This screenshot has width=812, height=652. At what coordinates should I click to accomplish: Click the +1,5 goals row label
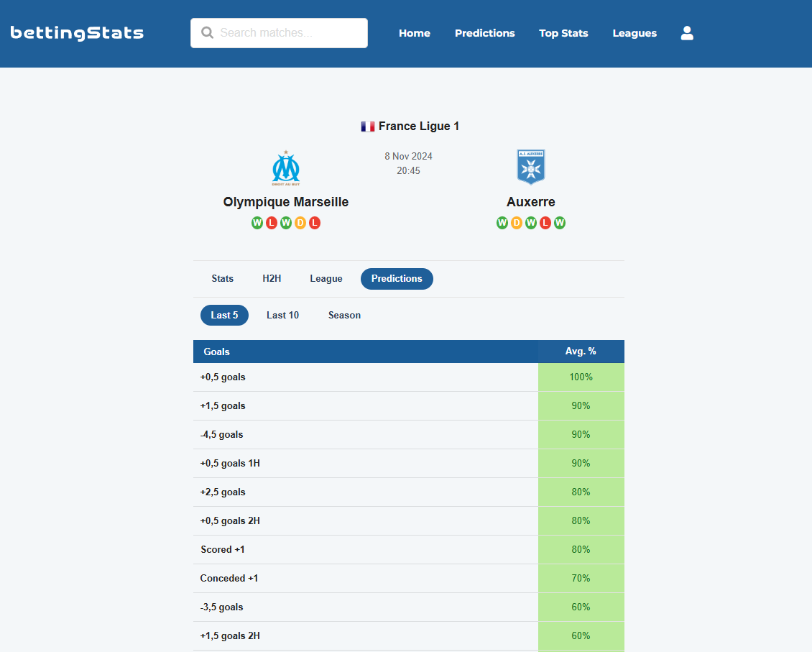point(223,406)
